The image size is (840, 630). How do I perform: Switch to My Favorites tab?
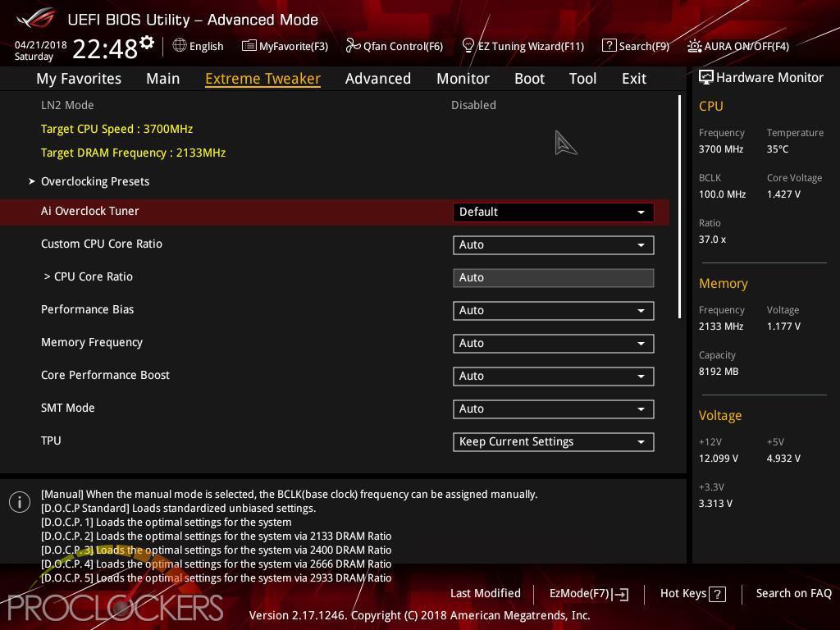79,79
